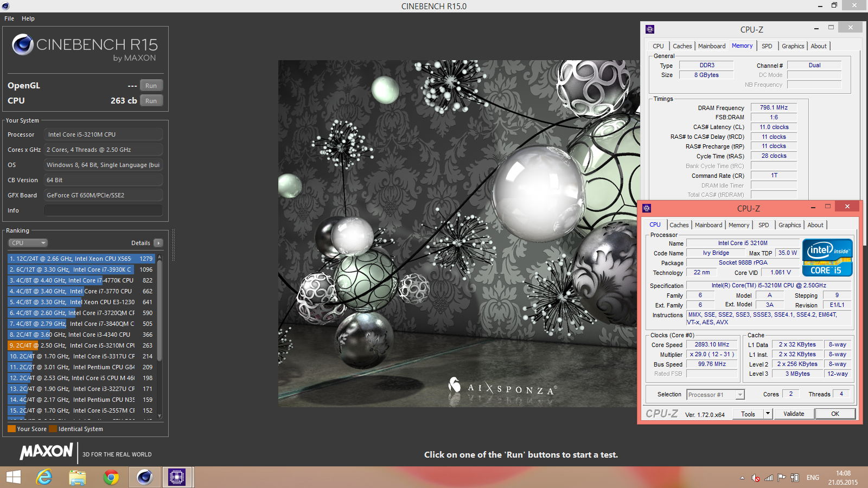Click the back CPU-Z window title icon
868x488 pixels.
(x=650, y=29)
